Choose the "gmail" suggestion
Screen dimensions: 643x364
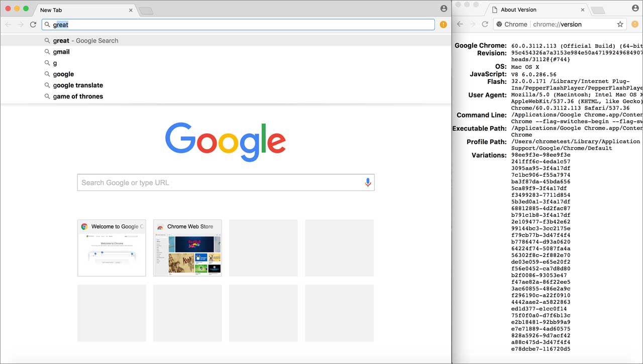[226, 52]
